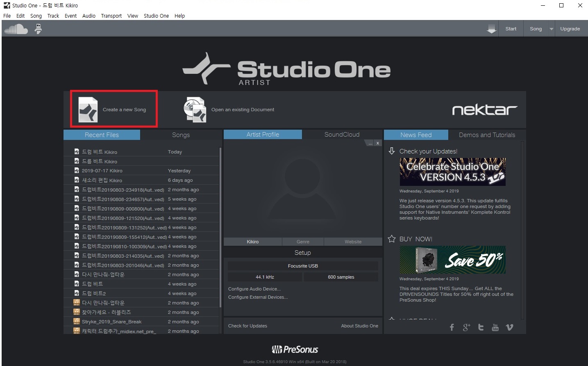Go to the Start page button
Screen dimensions: 588x366
511,29
